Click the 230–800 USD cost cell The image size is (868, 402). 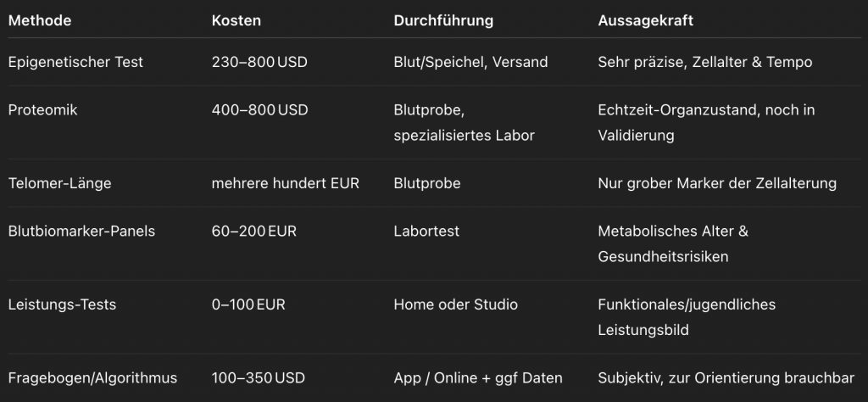coord(259,62)
